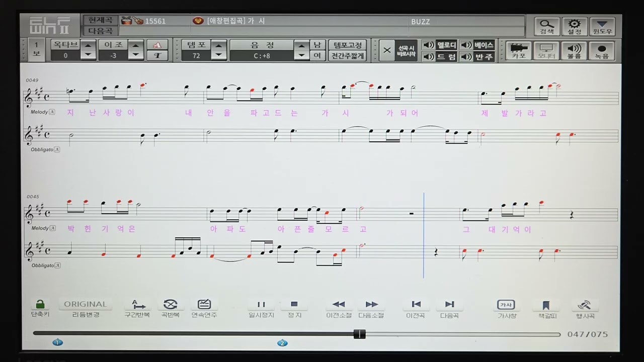Click the 연속연주 continuous play icon
Viewport: 644px width, 362px height.
(x=204, y=304)
